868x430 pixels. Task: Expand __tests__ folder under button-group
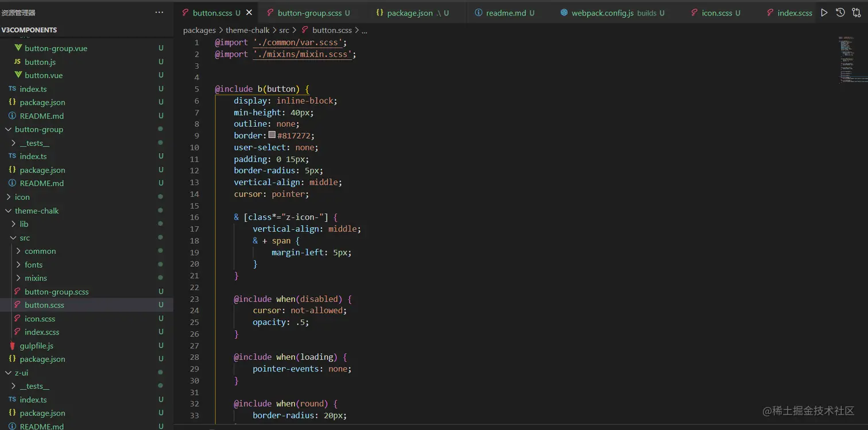pos(87,143)
